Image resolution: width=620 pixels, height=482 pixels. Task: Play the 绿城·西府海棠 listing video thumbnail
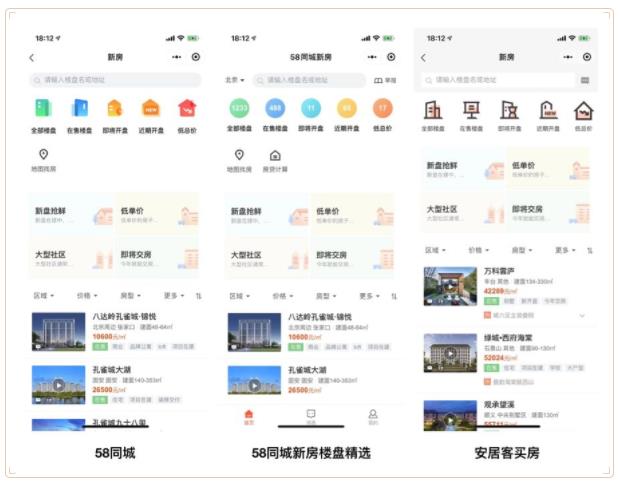click(x=450, y=353)
